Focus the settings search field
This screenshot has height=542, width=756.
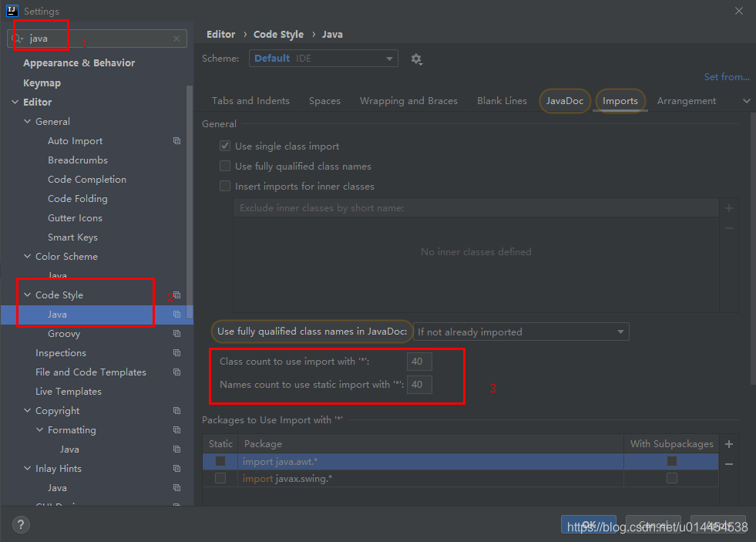click(97, 39)
